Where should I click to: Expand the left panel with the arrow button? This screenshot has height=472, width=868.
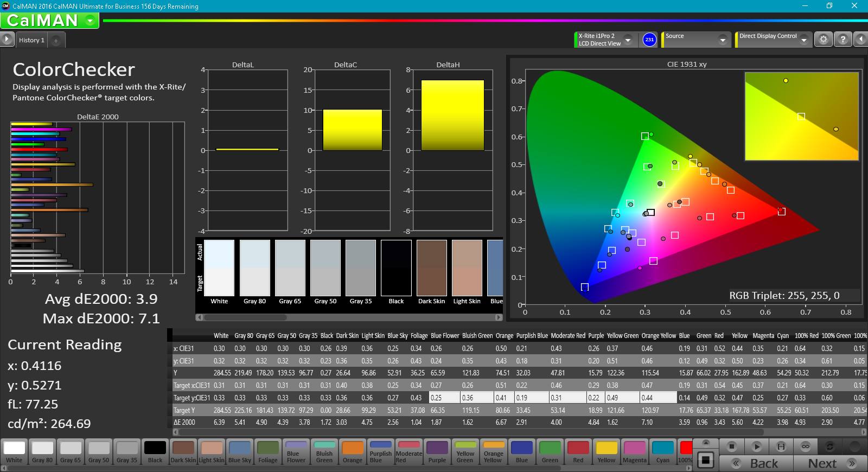click(7, 39)
